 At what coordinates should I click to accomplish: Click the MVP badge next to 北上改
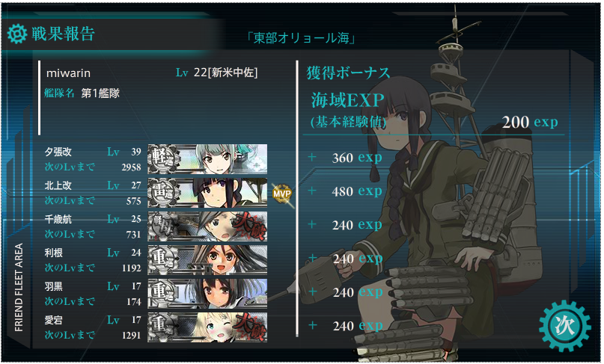(282, 193)
